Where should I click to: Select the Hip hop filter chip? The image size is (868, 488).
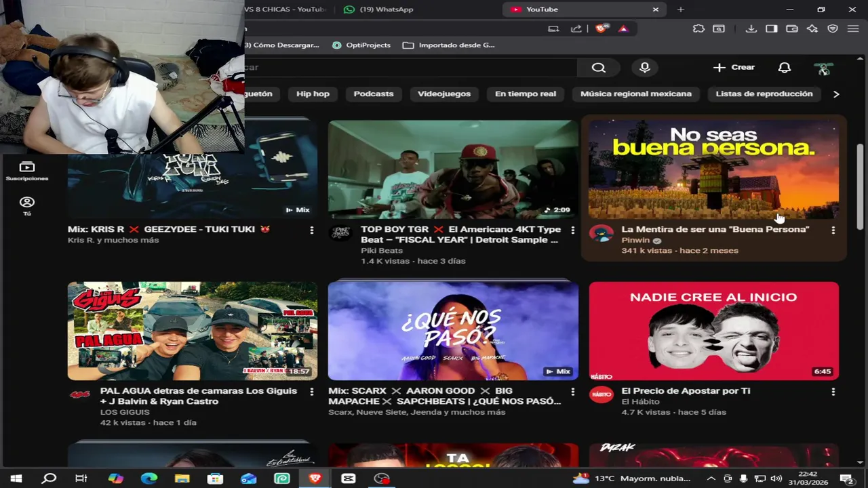tap(313, 94)
